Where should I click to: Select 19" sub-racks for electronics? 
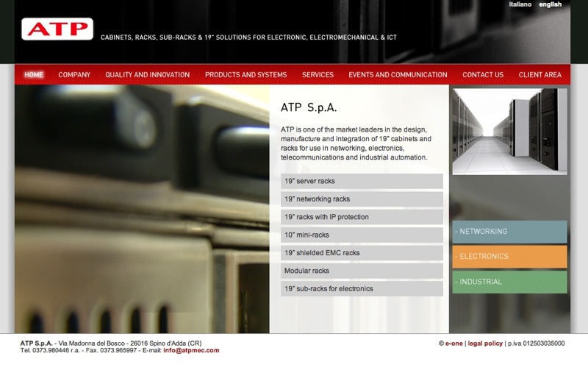(362, 288)
